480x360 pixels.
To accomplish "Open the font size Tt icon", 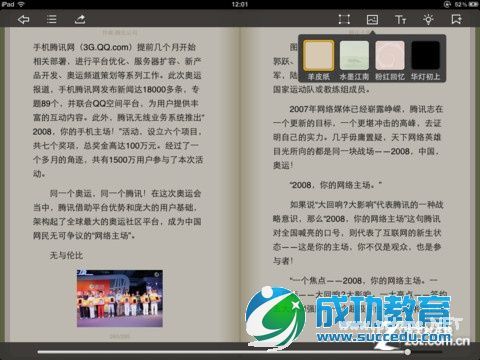I will [x=400, y=20].
